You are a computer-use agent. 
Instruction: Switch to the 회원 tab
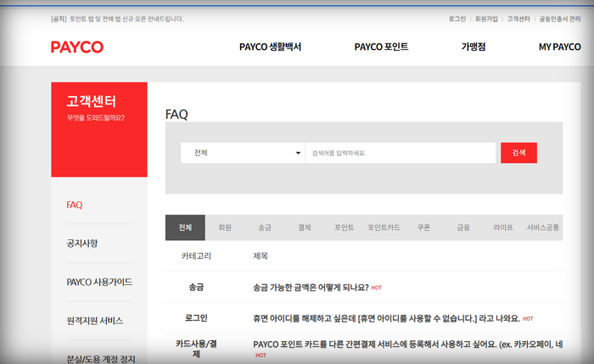point(225,227)
